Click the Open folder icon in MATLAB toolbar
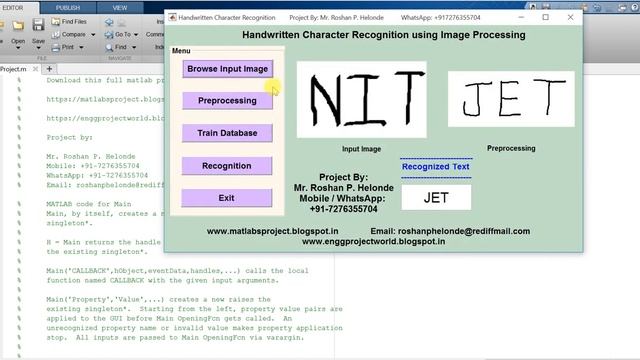 (18, 26)
